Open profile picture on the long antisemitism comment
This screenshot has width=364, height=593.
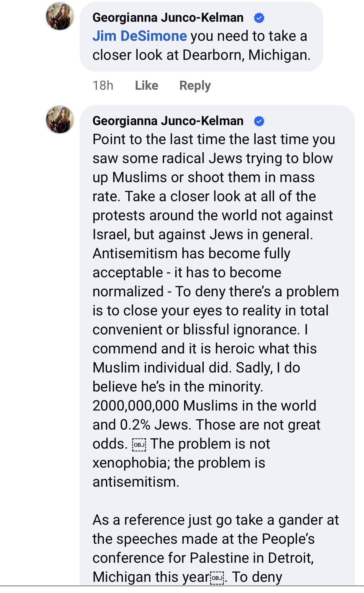(60, 119)
